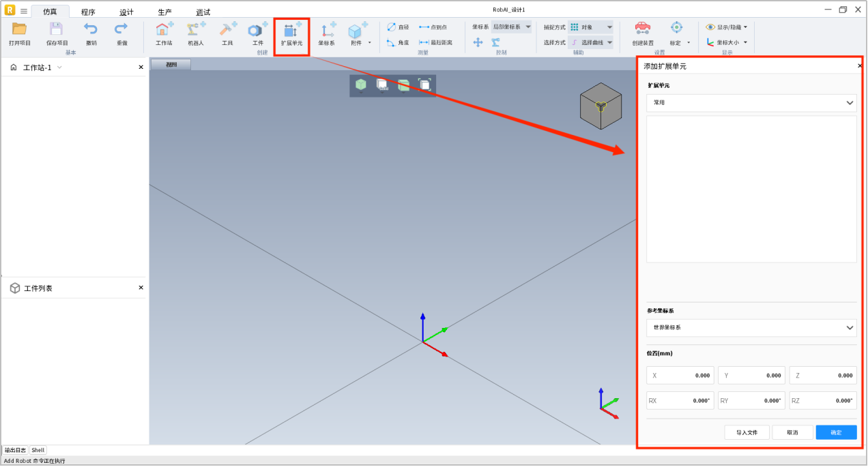The image size is (868, 467).
Task: Click the 坐标系 (Coordinate System) create icon
Action: 327,31
